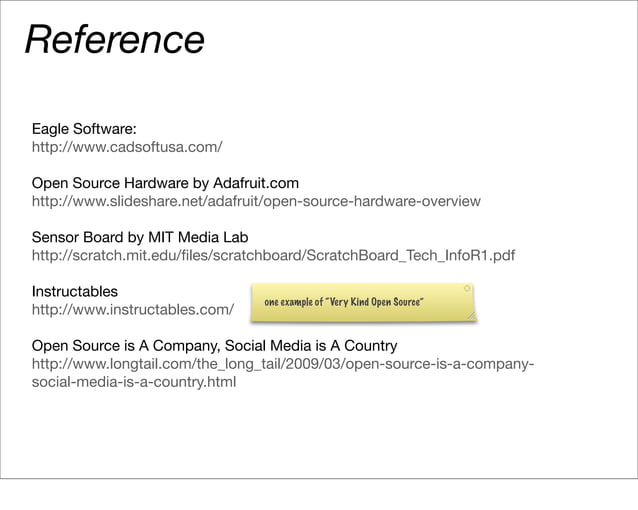Open the cadsoftusa.com link
Screen dimensions: 638x510
click(126, 148)
